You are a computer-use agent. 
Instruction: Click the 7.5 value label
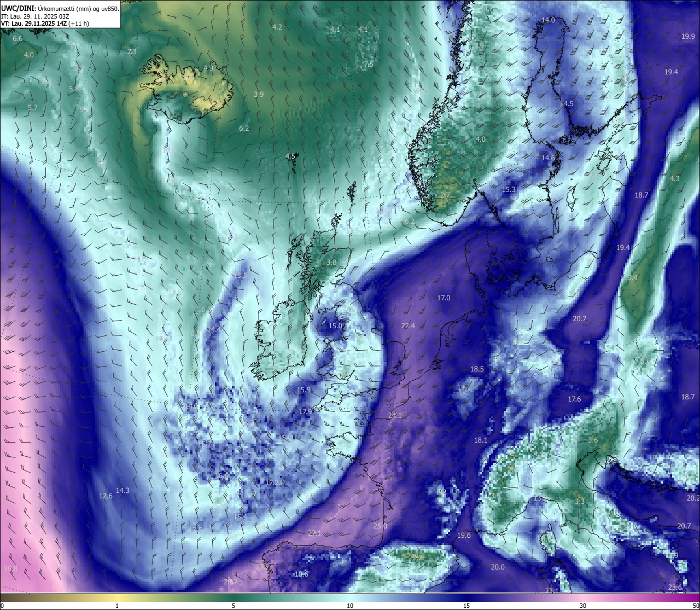coord(369,64)
